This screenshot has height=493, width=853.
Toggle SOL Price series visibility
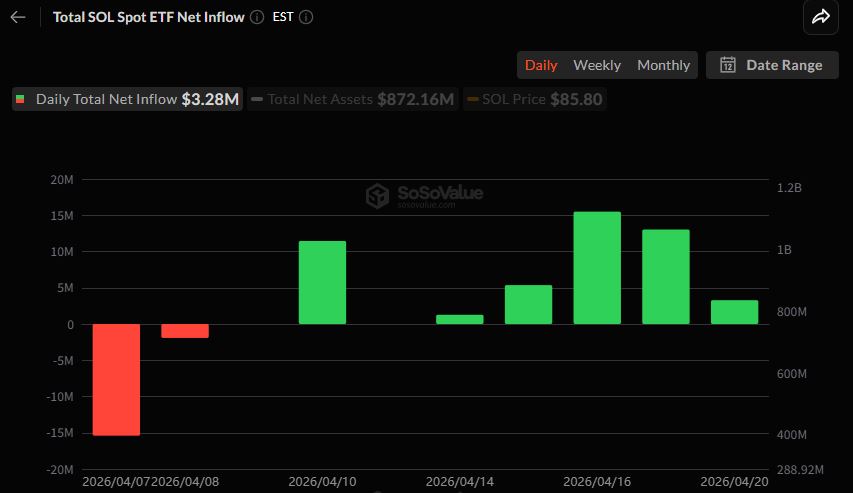click(536, 100)
